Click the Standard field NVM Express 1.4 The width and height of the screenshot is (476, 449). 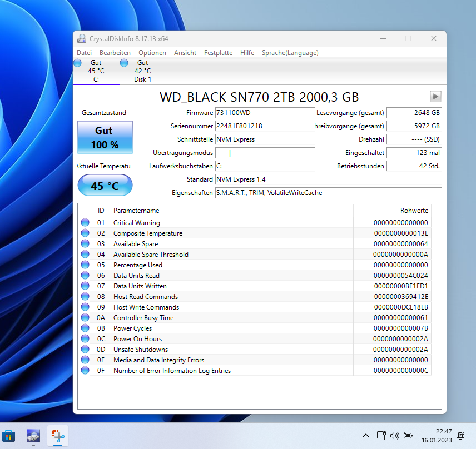pyautogui.click(x=328, y=179)
